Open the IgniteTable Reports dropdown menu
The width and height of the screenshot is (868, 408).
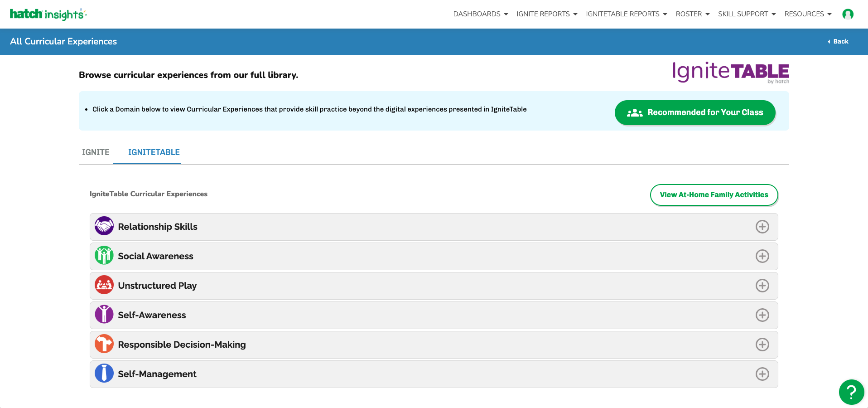coord(627,14)
